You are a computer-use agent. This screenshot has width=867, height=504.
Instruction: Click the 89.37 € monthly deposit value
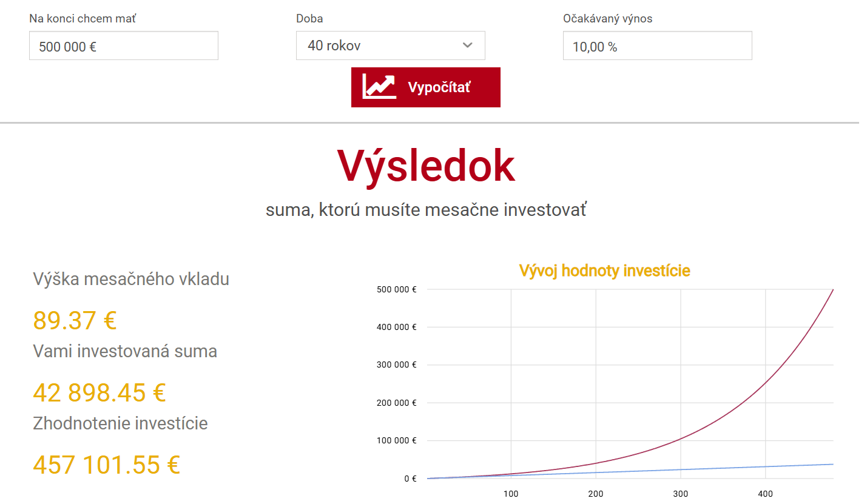pos(75,321)
